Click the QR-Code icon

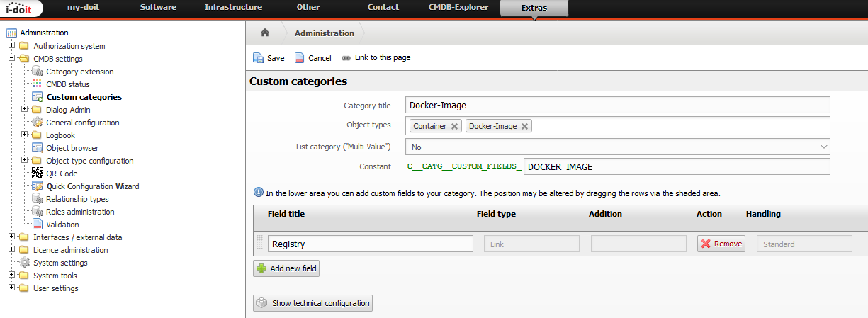pos(38,174)
